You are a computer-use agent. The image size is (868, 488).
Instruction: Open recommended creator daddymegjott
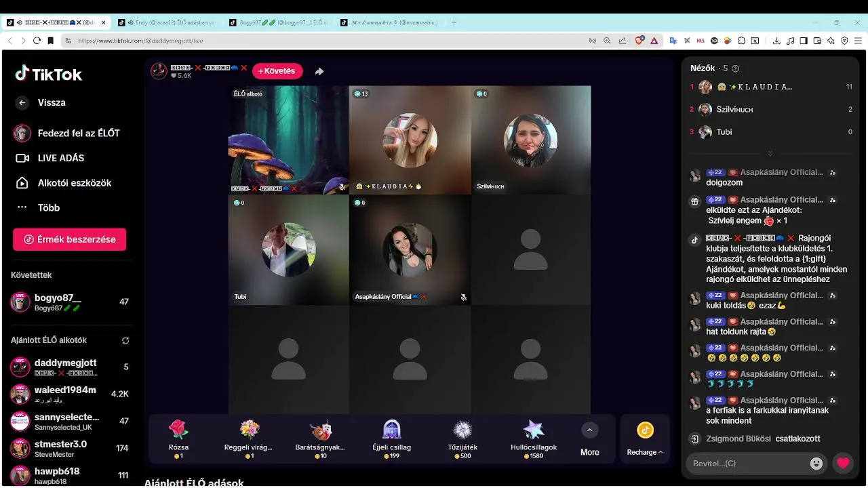pos(70,367)
